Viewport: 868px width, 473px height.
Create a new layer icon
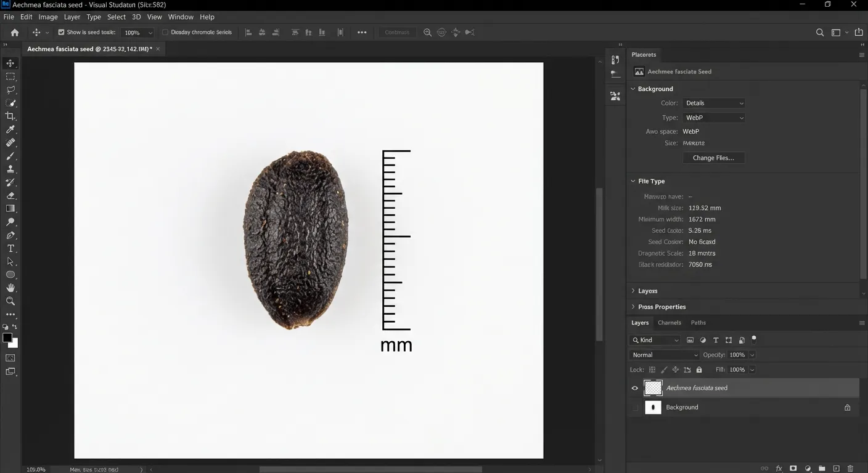click(837, 469)
